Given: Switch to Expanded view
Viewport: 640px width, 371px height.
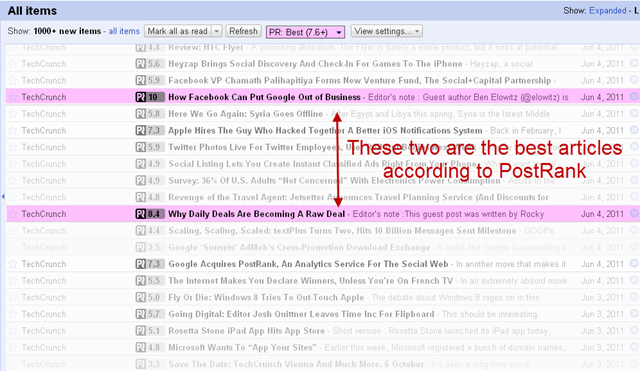Looking at the screenshot, I should [607, 11].
